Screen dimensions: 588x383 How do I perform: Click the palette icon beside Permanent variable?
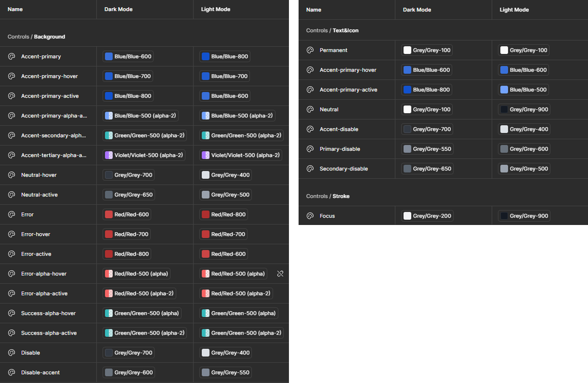[310, 50]
